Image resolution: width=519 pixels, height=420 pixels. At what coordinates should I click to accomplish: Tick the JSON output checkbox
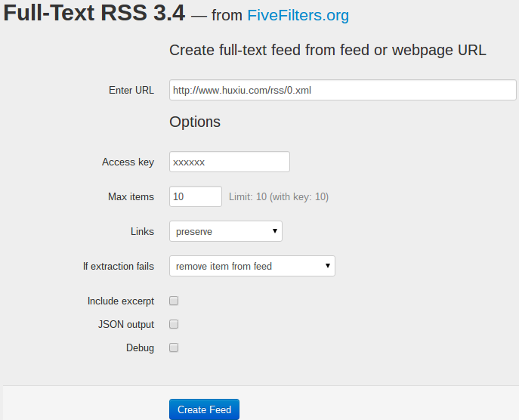[174, 324]
